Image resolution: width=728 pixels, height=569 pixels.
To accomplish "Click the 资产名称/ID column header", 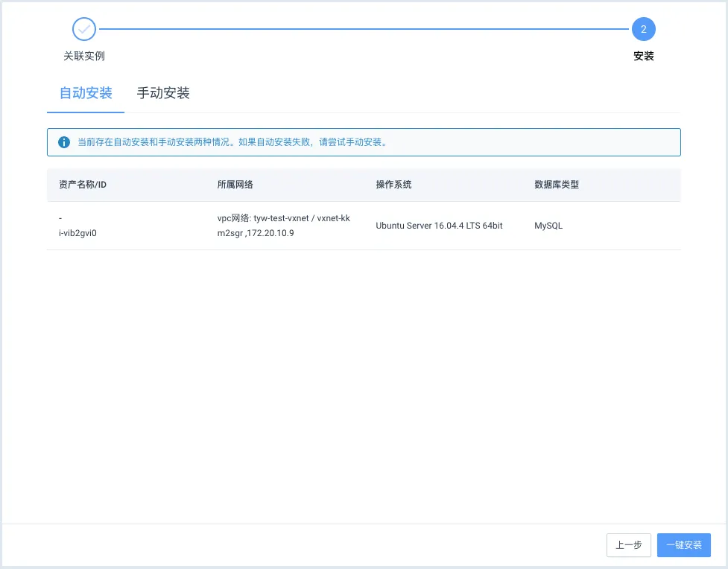I will click(83, 185).
